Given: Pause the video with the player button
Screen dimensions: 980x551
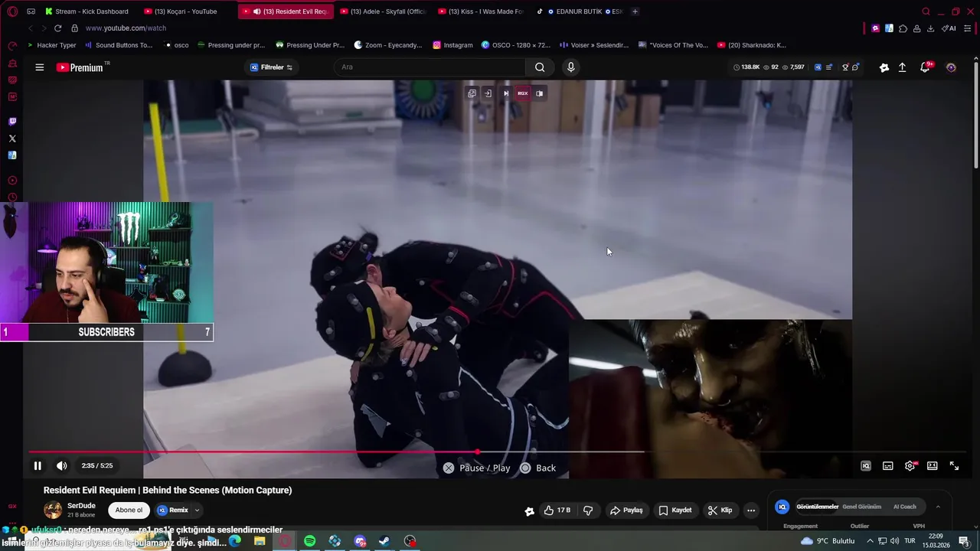Looking at the screenshot, I should point(38,465).
